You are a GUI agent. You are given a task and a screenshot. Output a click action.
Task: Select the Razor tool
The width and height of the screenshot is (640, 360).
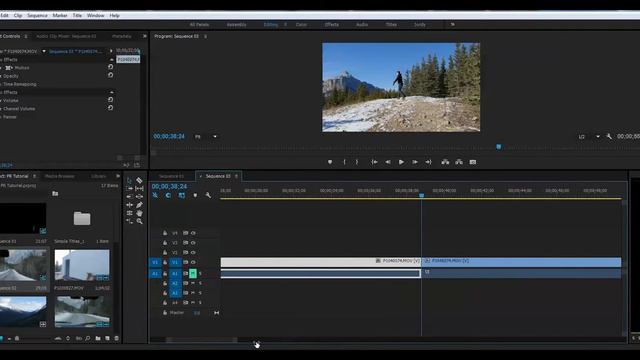point(139,180)
